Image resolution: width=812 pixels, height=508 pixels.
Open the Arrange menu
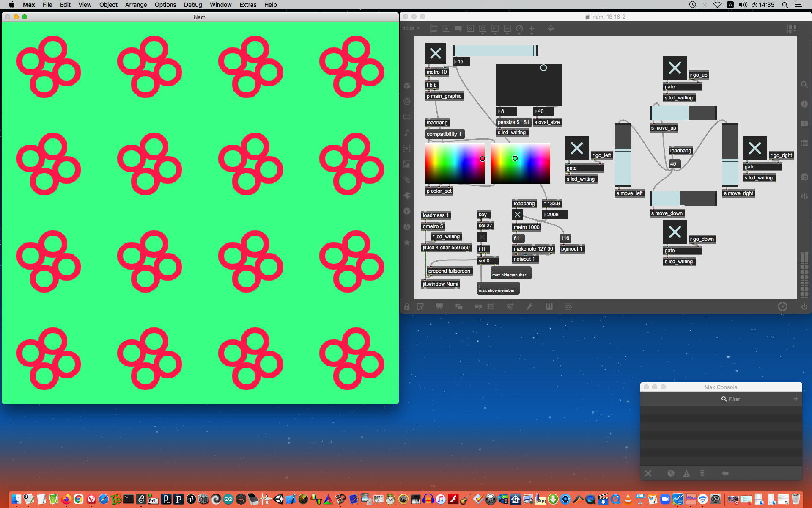tap(136, 5)
